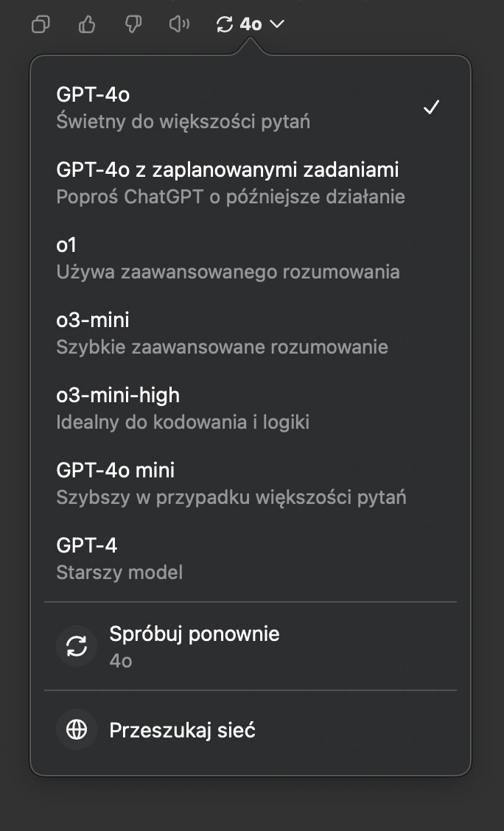The height and width of the screenshot is (831, 504).
Task: Click the checkmark beside GPT-4o
Action: (x=431, y=107)
